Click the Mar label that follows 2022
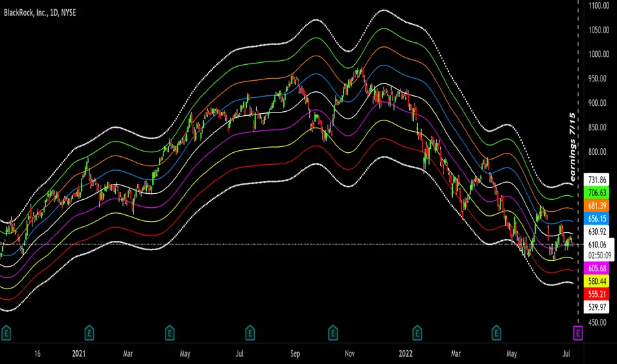This screenshot has height=364, width=617. point(455,353)
